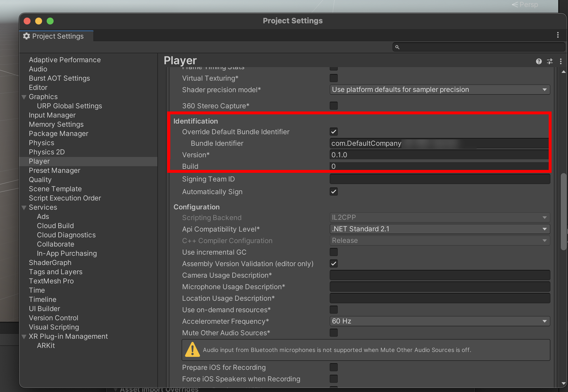
Task: Open Tags and Layers settings
Action: 56,272
